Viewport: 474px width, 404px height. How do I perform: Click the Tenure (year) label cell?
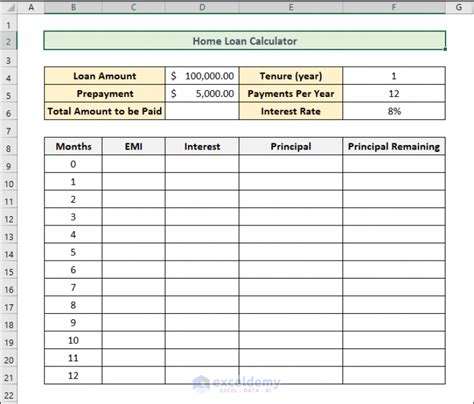pyautogui.click(x=291, y=76)
